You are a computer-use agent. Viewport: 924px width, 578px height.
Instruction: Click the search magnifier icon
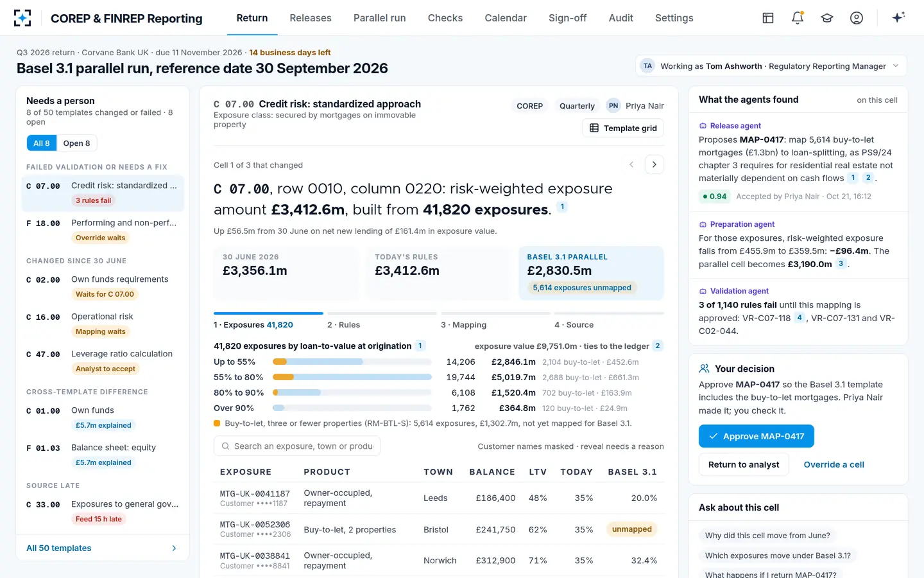(x=225, y=446)
